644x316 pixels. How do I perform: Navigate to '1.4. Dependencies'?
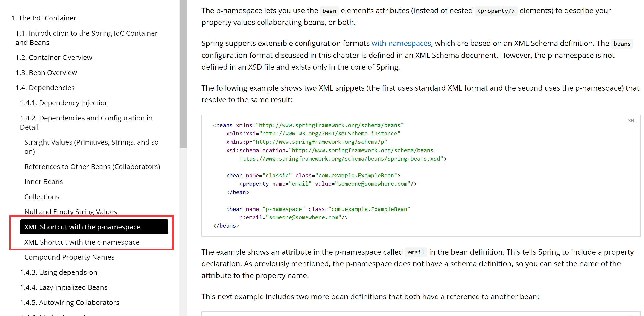tap(45, 88)
